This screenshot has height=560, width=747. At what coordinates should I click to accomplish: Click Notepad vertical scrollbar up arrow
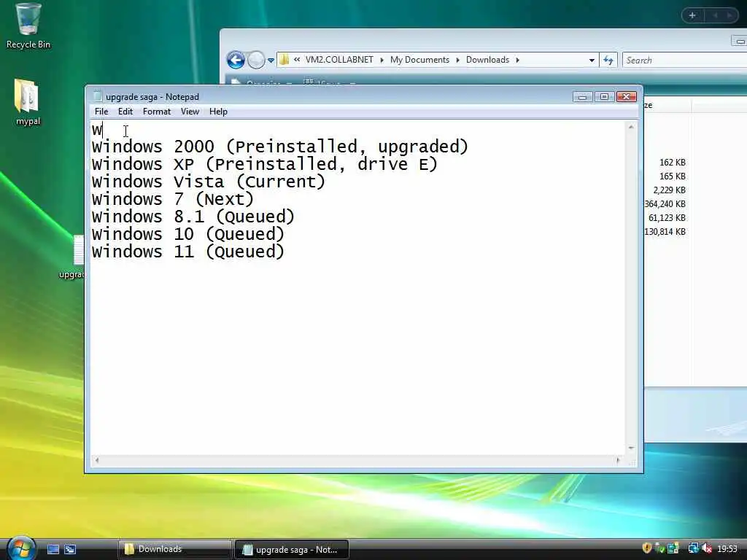point(631,127)
